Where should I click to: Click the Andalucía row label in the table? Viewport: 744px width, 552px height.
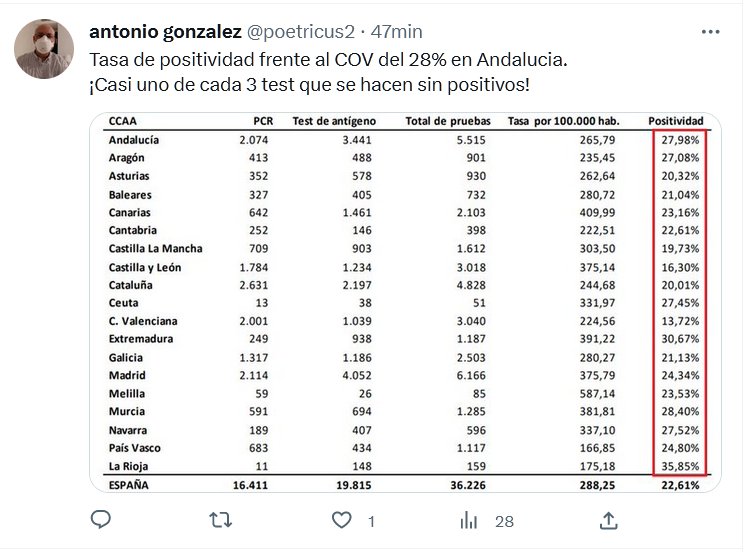tap(134, 140)
